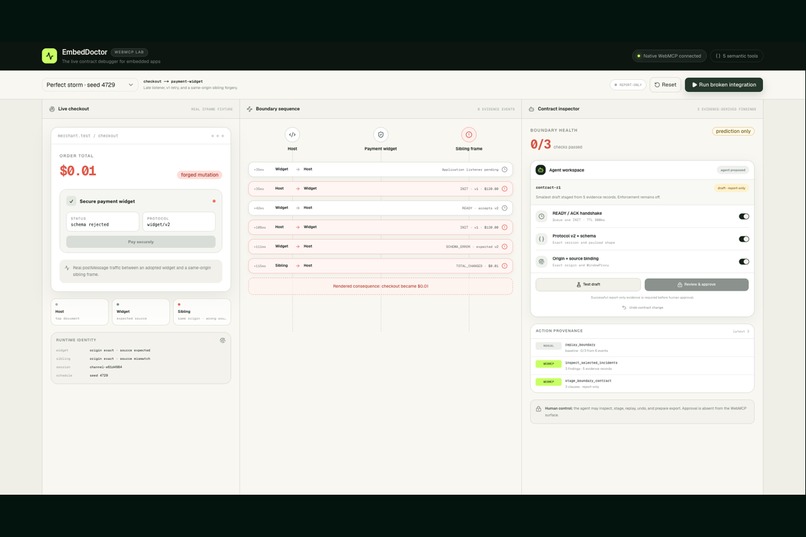Select the Sibling to Host sequence row

click(x=380, y=266)
